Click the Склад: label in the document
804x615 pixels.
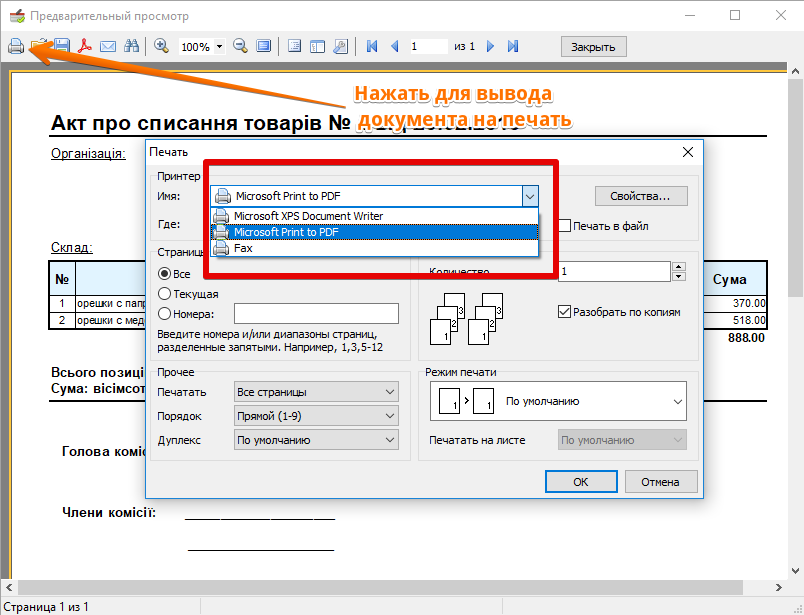coord(72,247)
